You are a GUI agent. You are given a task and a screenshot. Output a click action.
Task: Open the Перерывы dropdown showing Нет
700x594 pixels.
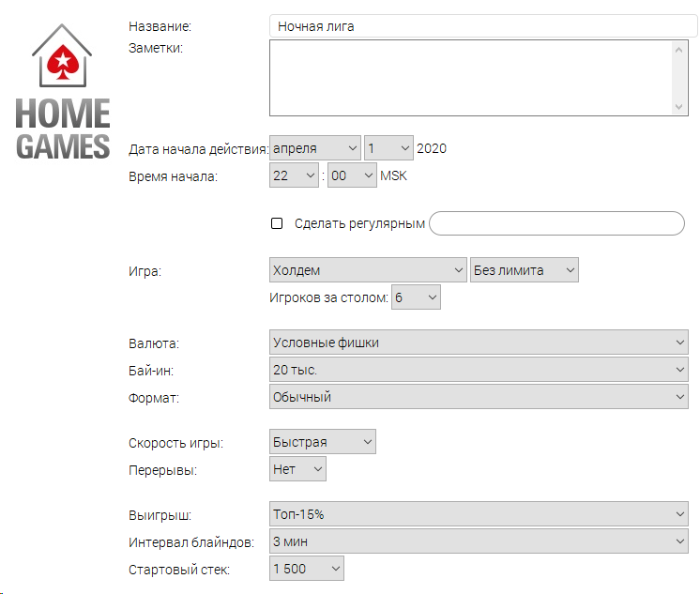point(297,469)
